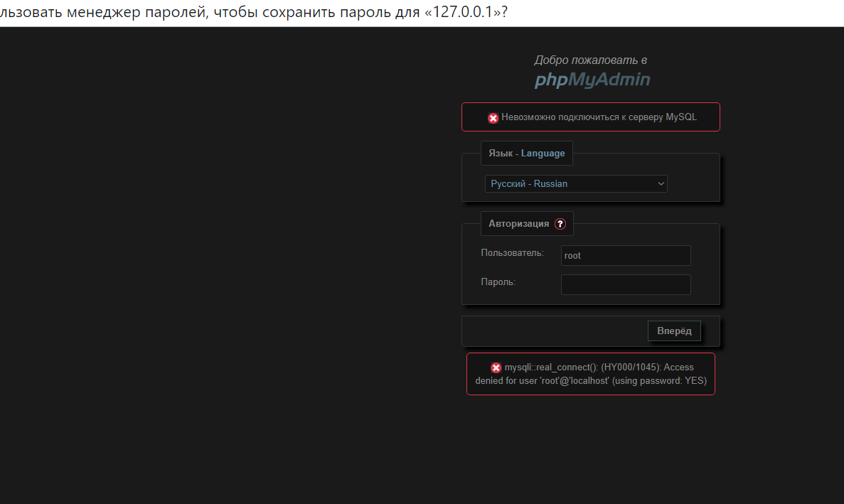Click the password manager prompt text at top
Viewport: 844px width, 504px height.
click(x=253, y=13)
